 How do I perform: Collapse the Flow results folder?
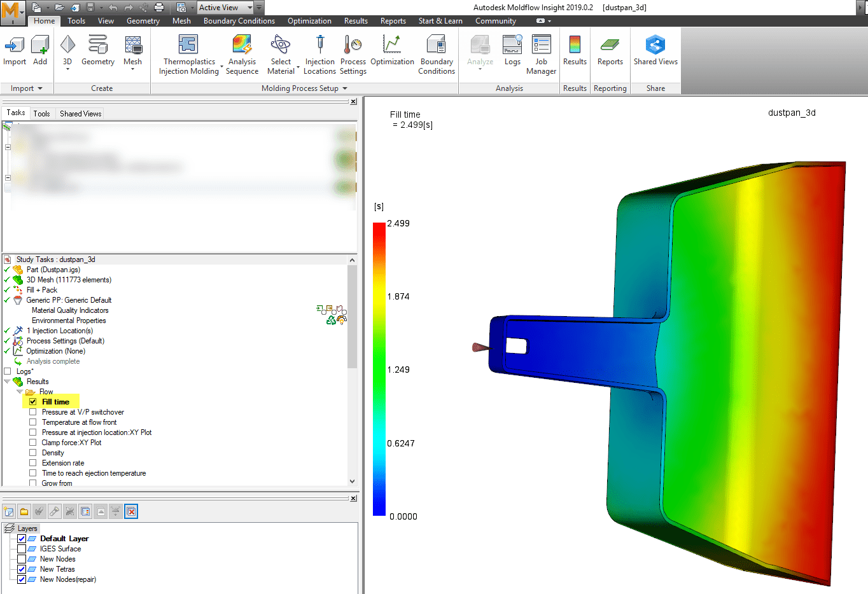(x=19, y=391)
